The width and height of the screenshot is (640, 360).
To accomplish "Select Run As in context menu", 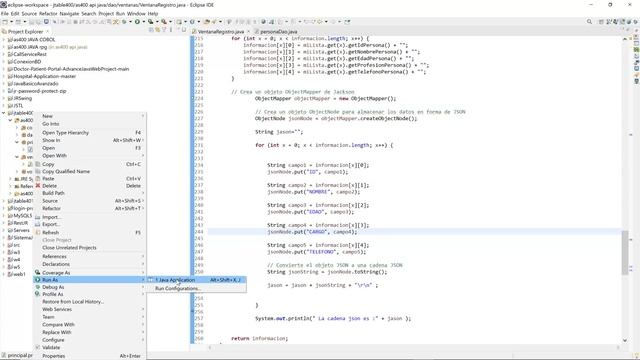I will pos(89,280).
